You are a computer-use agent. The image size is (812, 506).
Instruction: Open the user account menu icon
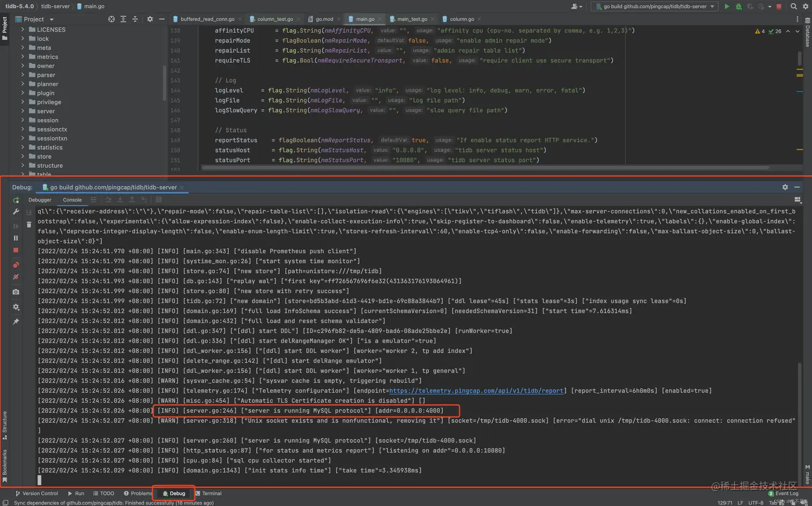tap(576, 6)
